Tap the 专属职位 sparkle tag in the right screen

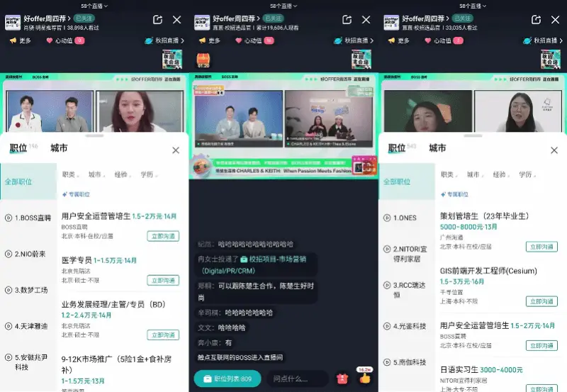[x=454, y=194]
